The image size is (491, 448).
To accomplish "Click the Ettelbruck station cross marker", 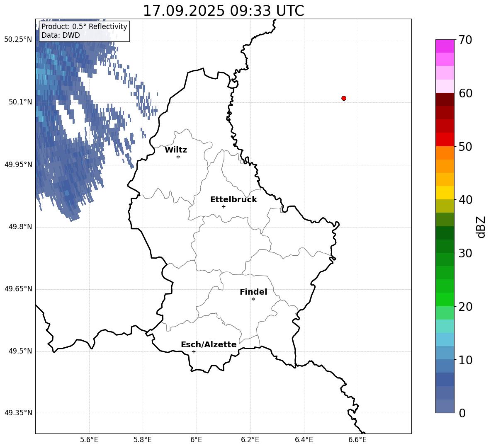I will click(x=224, y=206).
